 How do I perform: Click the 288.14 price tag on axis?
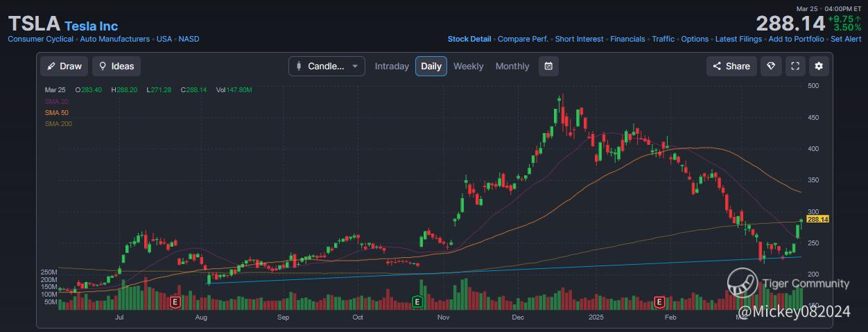click(x=818, y=219)
